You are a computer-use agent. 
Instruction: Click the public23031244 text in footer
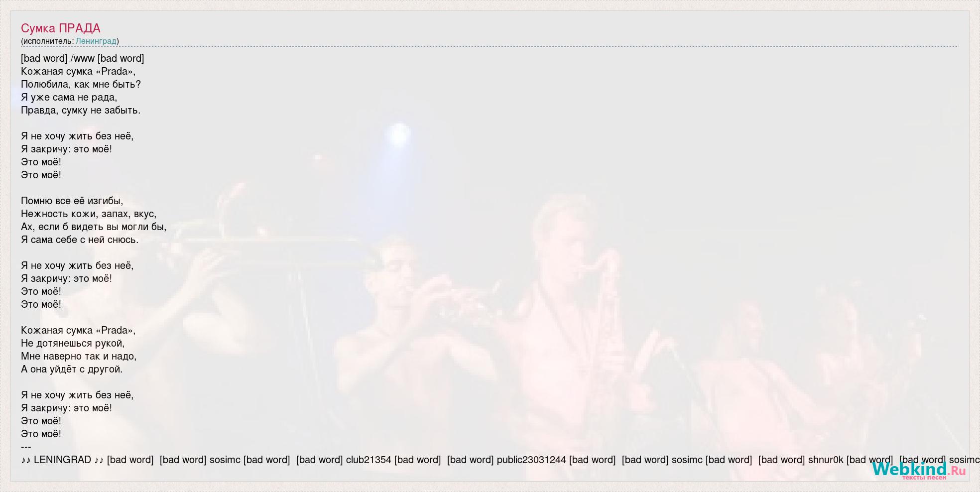click(x=531, y=460)
